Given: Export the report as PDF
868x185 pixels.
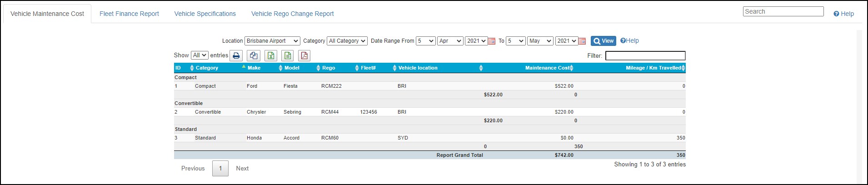Looking at the screenshot, I should coord(304,55).
